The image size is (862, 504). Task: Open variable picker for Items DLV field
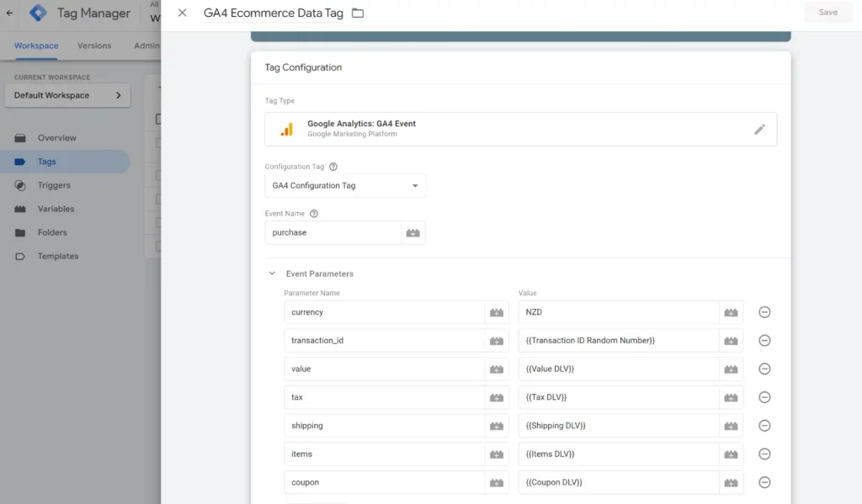tap(731, 454)
